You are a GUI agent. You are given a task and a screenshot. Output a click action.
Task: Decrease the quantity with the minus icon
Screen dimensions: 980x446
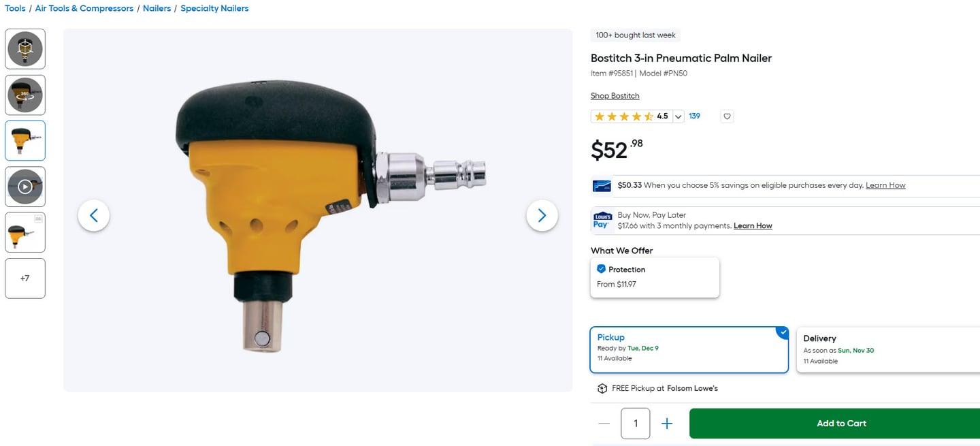(604, 424)
